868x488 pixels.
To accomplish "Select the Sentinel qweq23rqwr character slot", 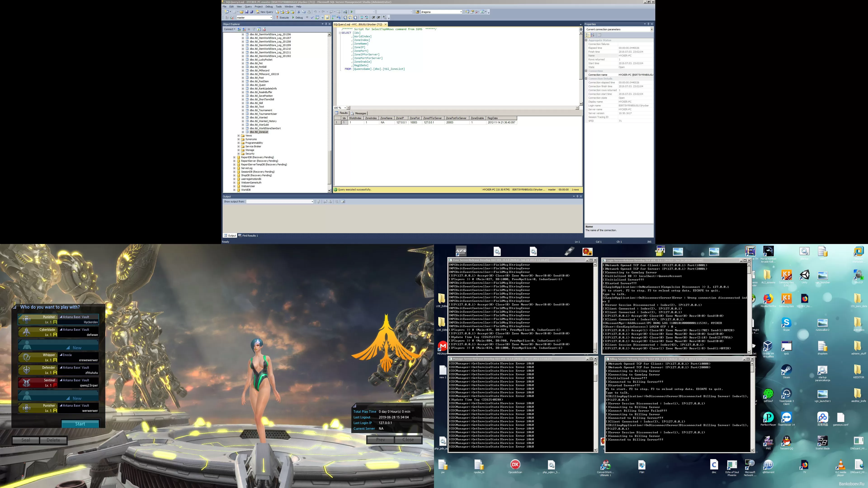I will coord(58,382).
